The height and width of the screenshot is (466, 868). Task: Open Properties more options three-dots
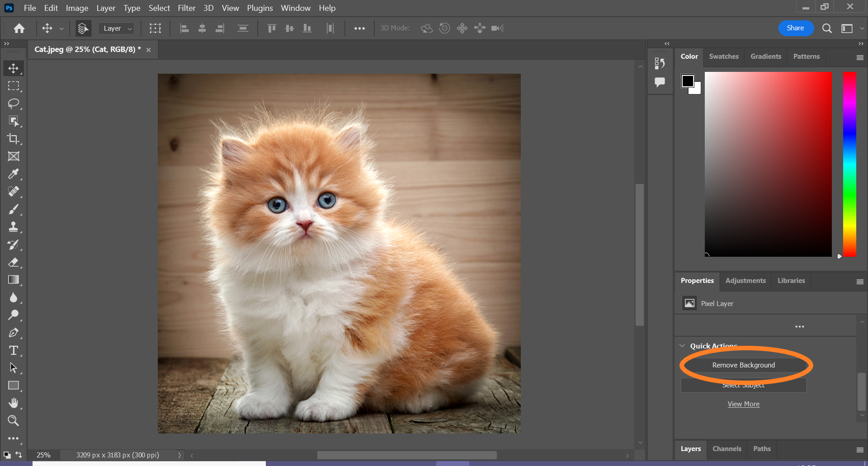(800, 327)
